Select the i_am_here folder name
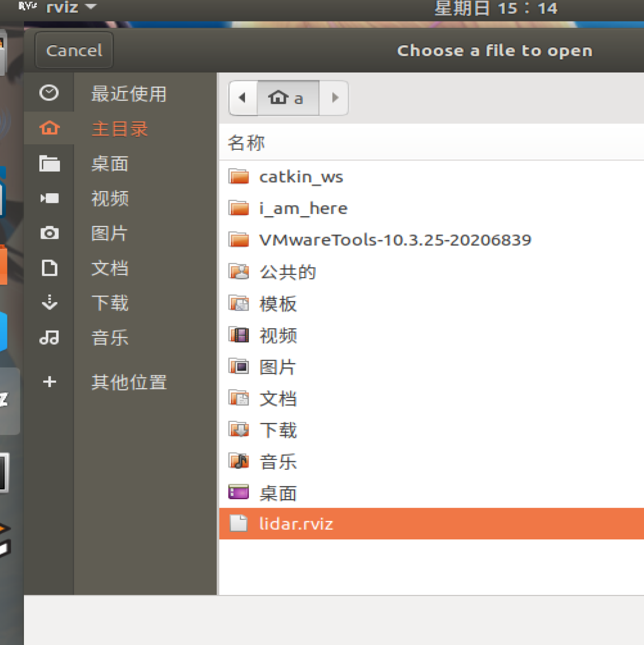 (303, 209)
